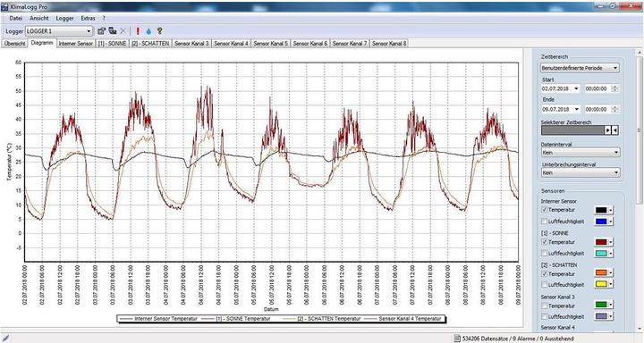
Task: Switch to the Interner Sensor tab
Action: (x=75, y=43)
